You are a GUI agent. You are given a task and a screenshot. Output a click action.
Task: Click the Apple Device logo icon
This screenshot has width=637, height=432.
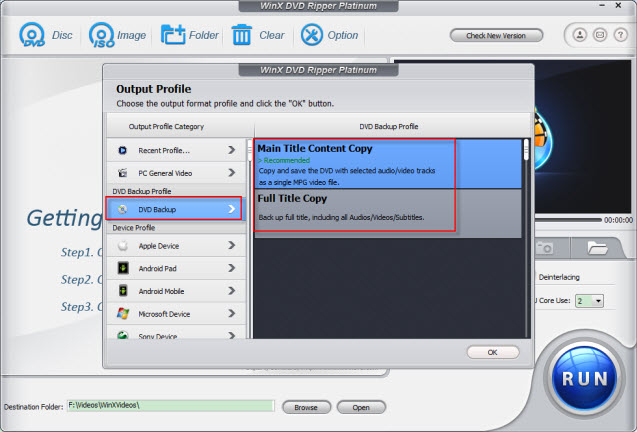point(122,245)
